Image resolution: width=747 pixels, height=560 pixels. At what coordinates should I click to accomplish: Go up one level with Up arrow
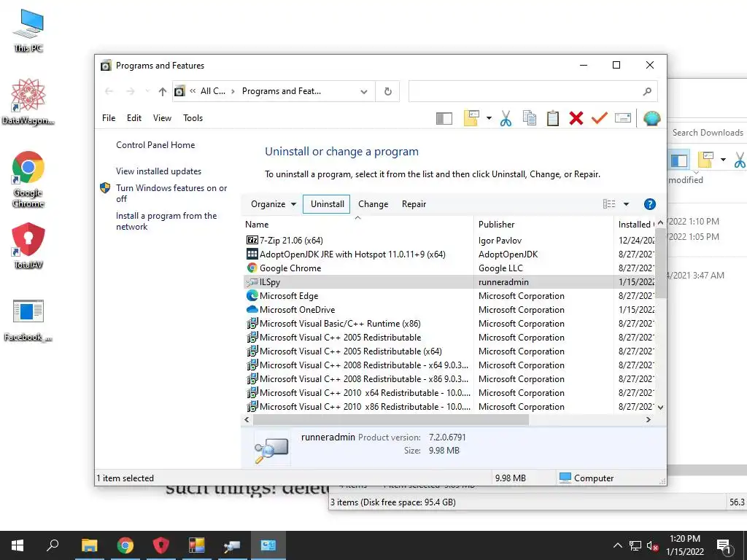coord(163,91)
